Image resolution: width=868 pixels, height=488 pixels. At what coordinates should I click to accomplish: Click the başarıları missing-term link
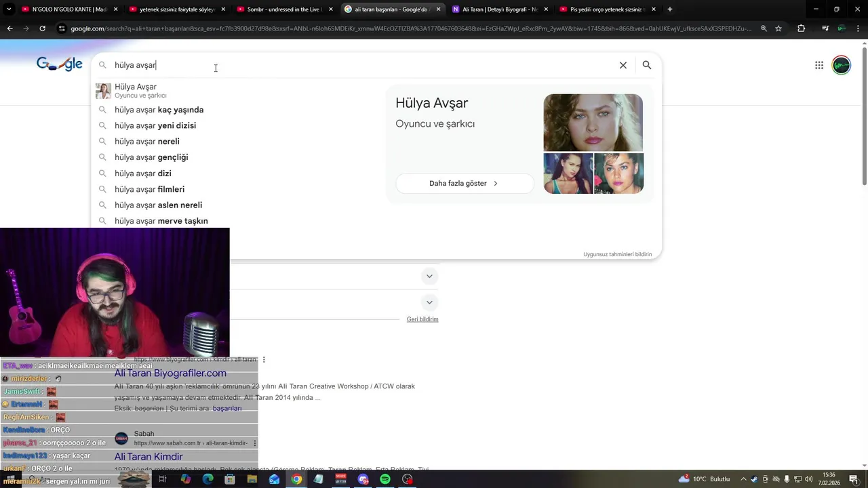[226, 409]
